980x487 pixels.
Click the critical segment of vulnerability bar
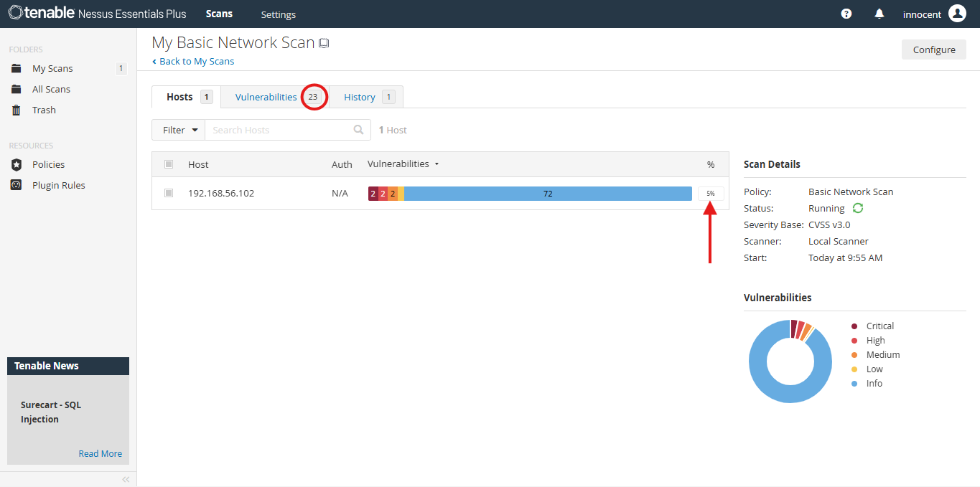click(x=373, y=194)
